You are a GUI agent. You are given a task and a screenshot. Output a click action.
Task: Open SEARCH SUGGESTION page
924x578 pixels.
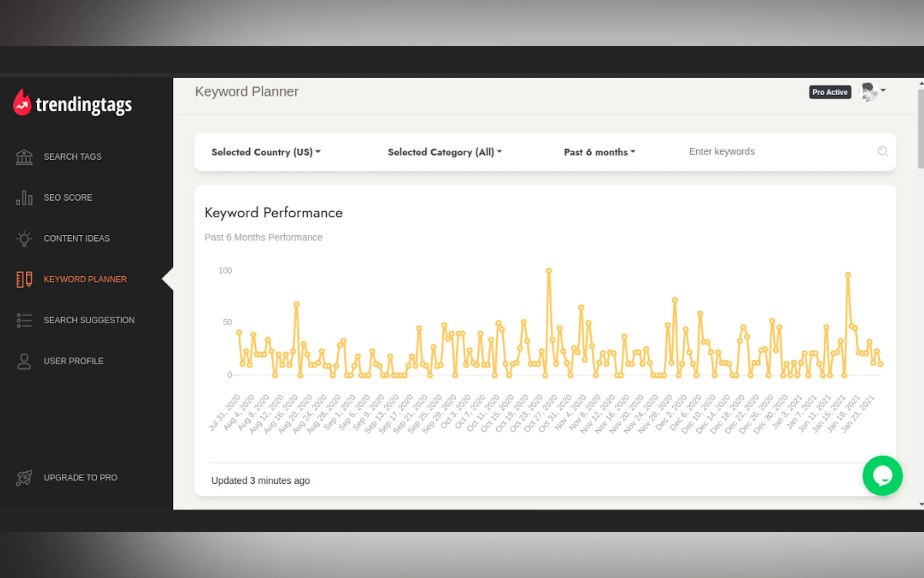pyautogui.click(x=89, y=320)
